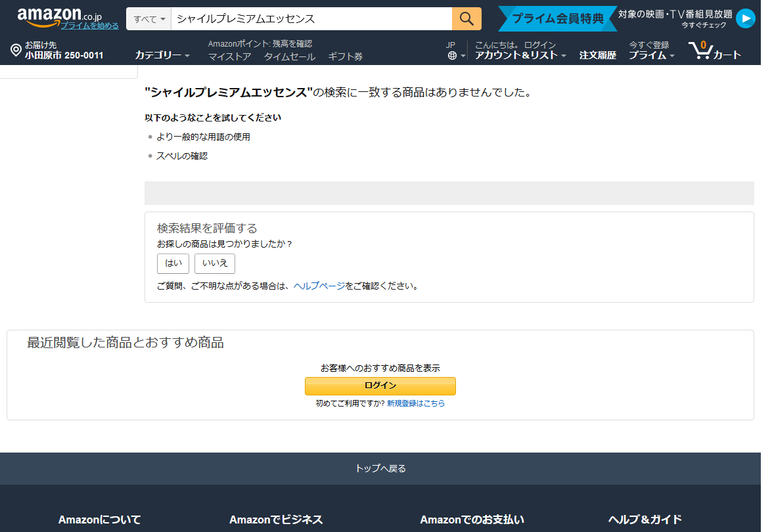
Task: Click the search input field
Action: tap(311, 18)
